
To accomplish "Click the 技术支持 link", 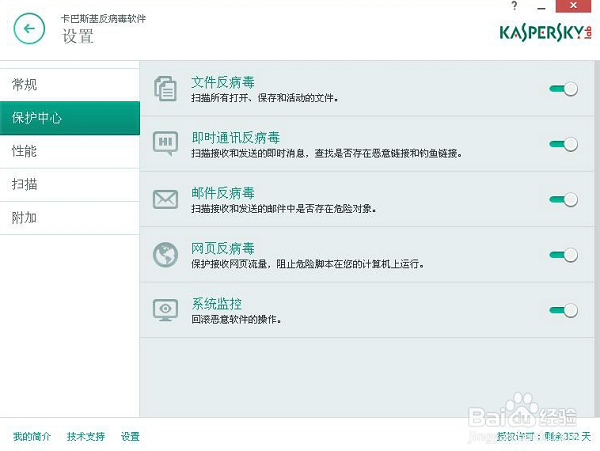I will [85, 437].
